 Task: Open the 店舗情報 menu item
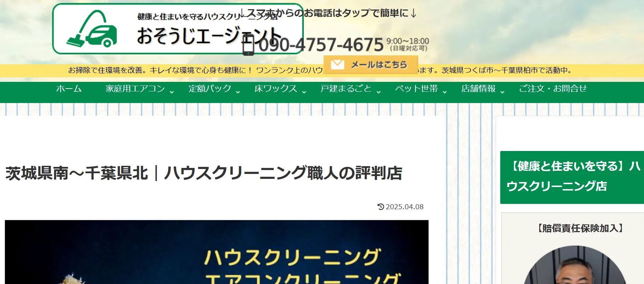pos(478,89)
